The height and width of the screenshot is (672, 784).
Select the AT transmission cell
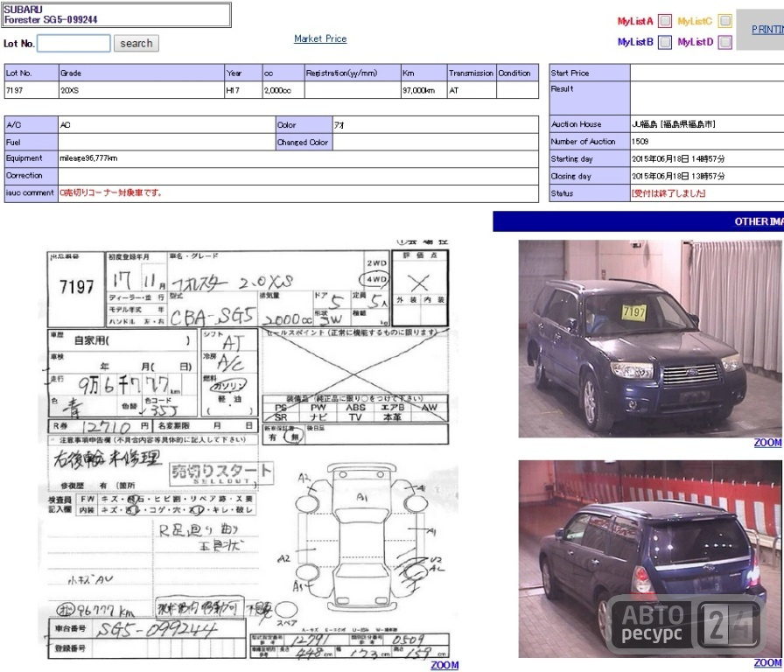(x=472, y=90)
